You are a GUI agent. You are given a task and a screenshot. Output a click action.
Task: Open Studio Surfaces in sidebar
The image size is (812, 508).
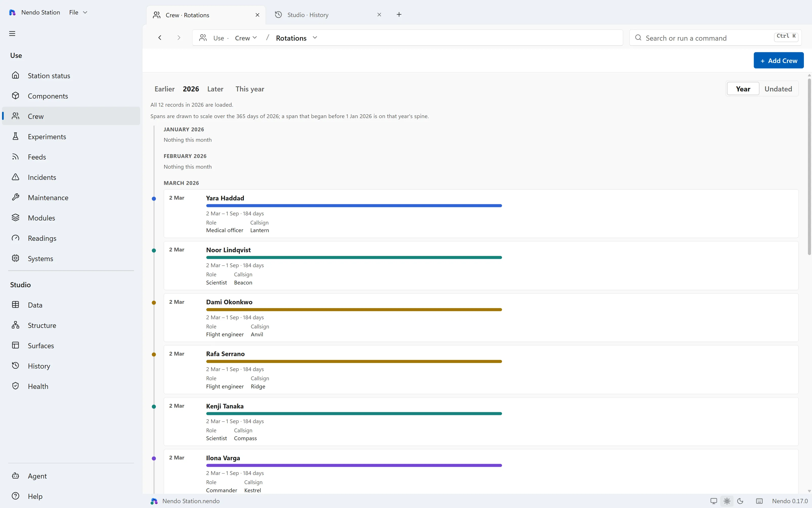[x=71, y=345]
